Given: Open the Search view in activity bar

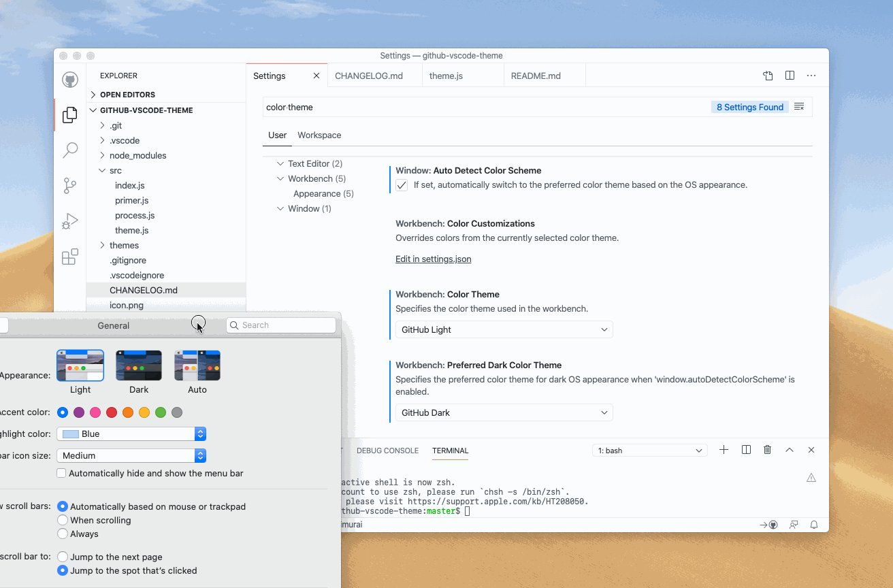Looking at the screenshot, I should coord(69,150).
